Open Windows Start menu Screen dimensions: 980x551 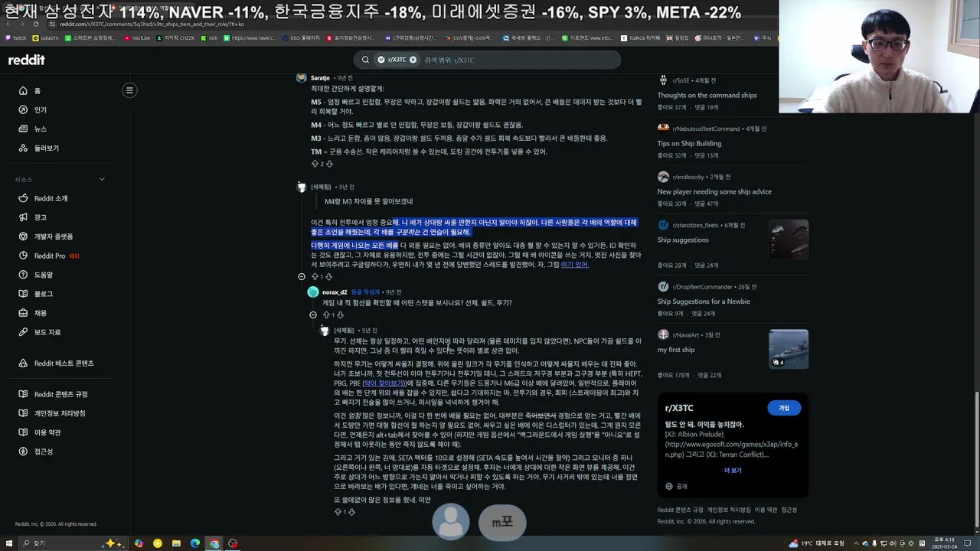[9, 543]
